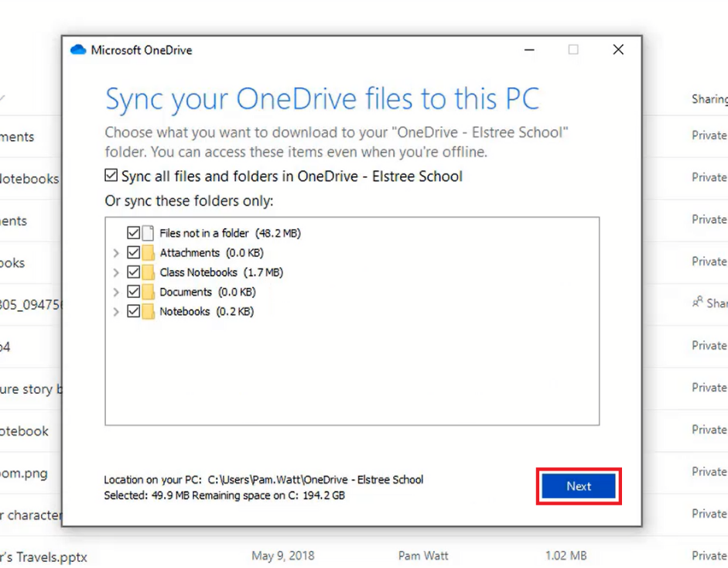Open the .png file in the background list
The image size is (728, 568).
pyautogui.click(x=24, y=474)
